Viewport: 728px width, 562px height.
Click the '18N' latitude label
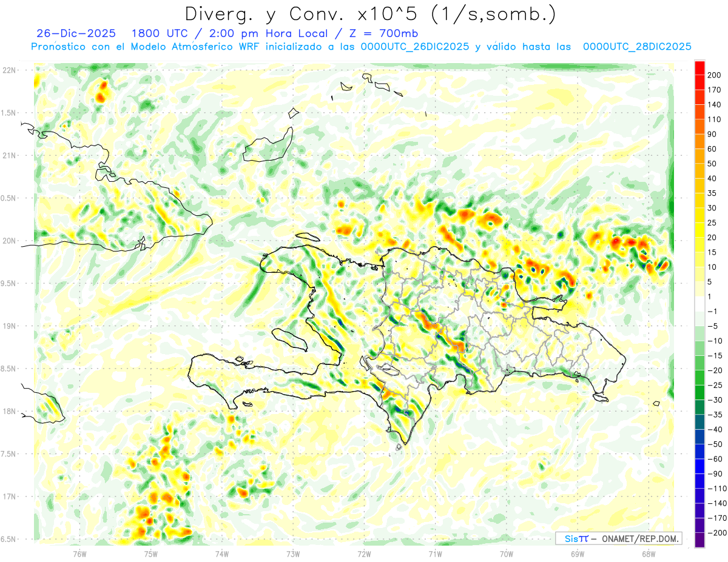click(10, 411)
